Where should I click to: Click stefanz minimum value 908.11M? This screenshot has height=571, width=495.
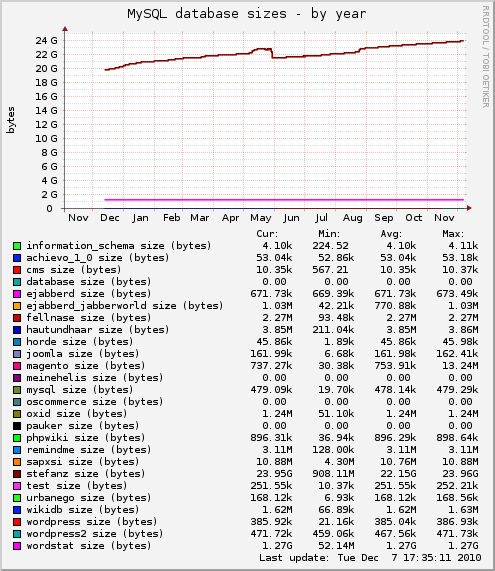tap(333, 474)
